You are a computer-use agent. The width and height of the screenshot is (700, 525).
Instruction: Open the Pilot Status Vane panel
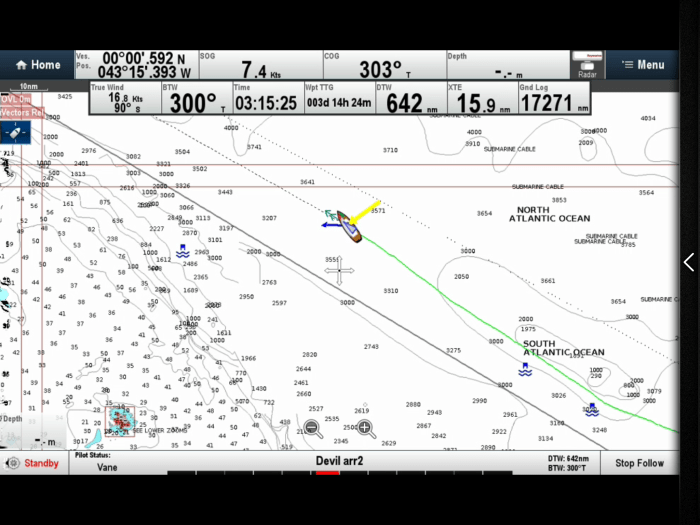point(108,462)
